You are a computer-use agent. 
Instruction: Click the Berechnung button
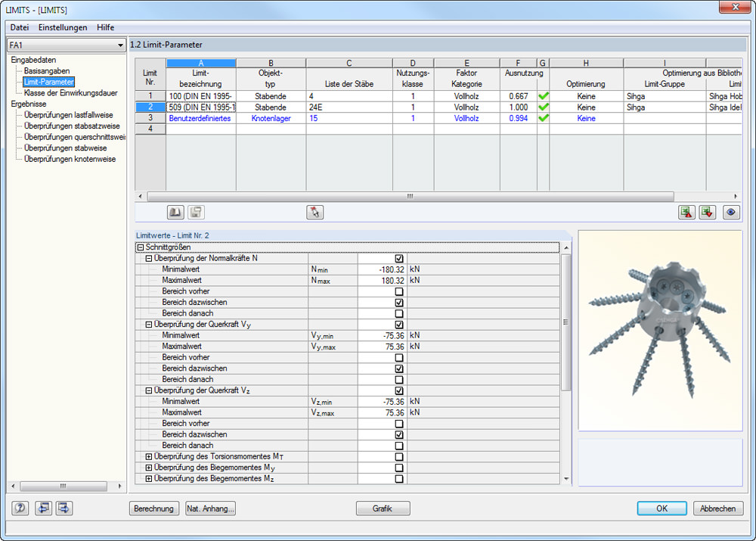tap(153, 508)
